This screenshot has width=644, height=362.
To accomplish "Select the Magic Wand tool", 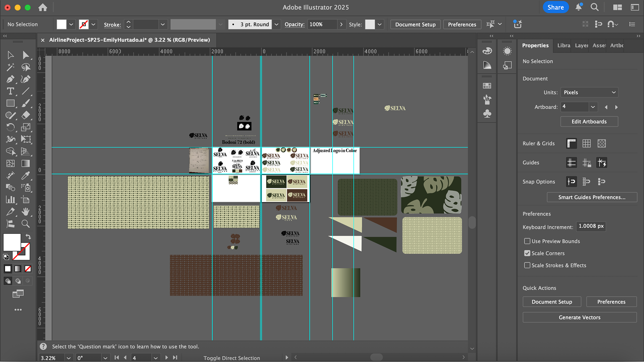I will 10,67.
